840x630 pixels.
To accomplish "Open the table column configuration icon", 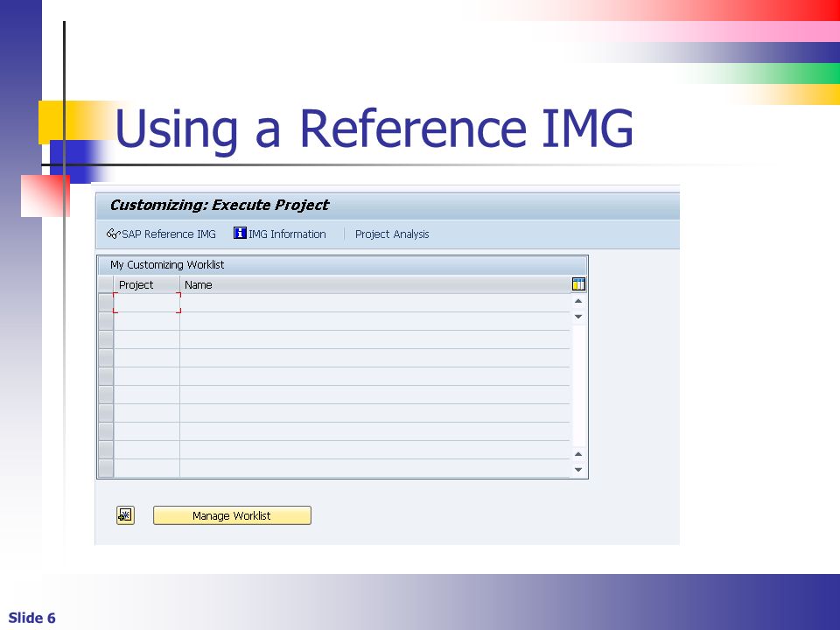I will coord(578,284).
